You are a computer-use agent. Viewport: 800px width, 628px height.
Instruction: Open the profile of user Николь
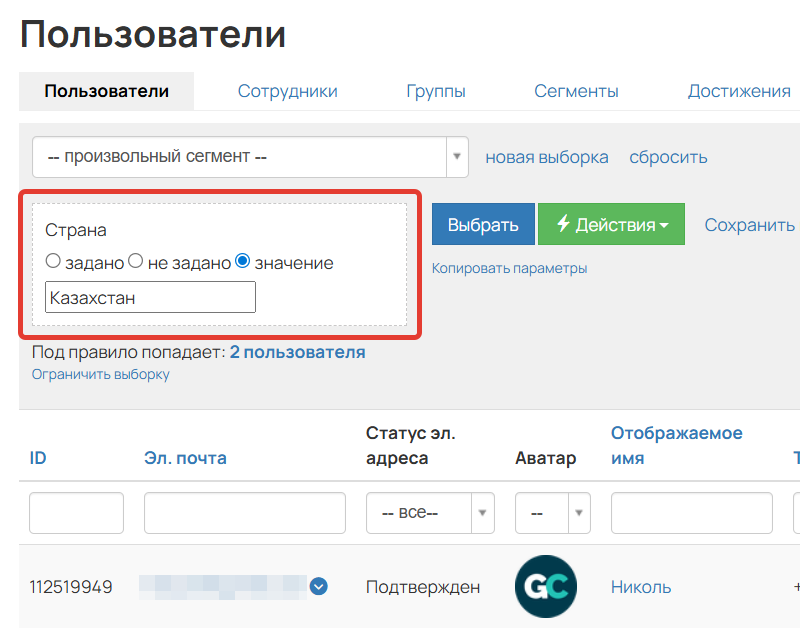click(641, 587)
